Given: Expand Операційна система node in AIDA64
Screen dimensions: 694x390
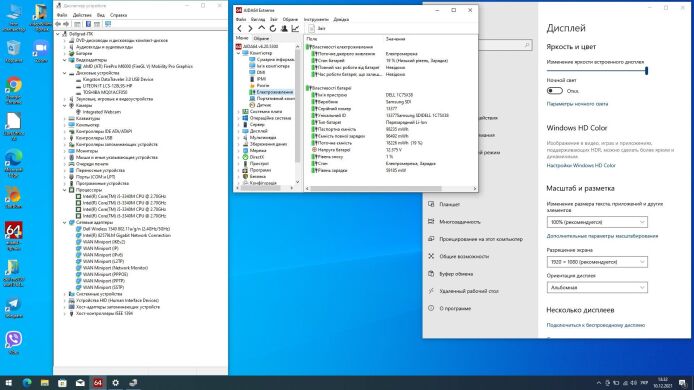Looking at the screenshot, I should (239, 118).
